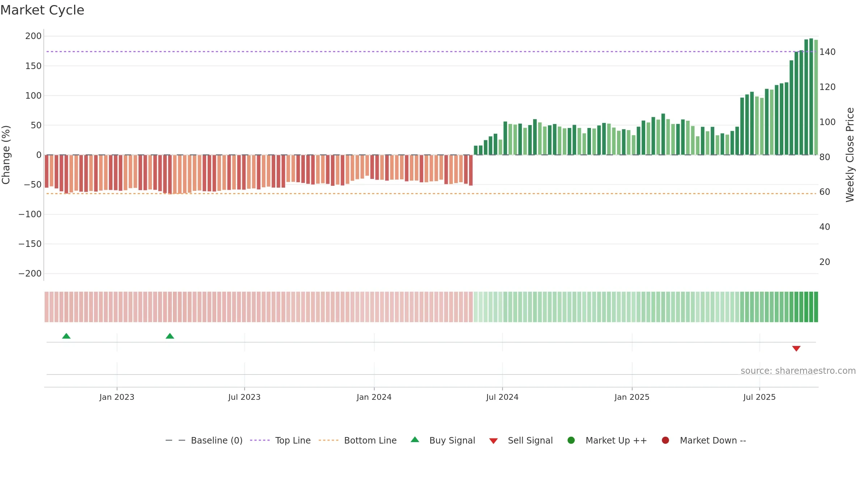
Task: Click the Jul 2023 axis label
Action: 244,397
